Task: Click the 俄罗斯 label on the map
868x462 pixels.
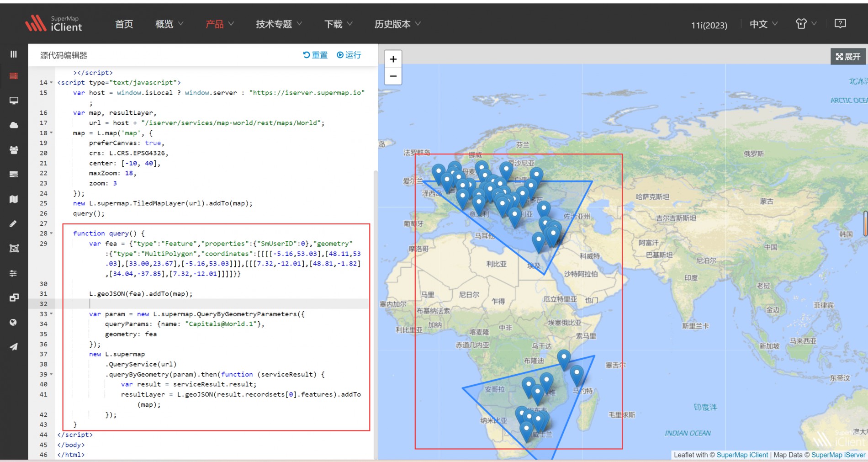Action: (x=754, y=154)
